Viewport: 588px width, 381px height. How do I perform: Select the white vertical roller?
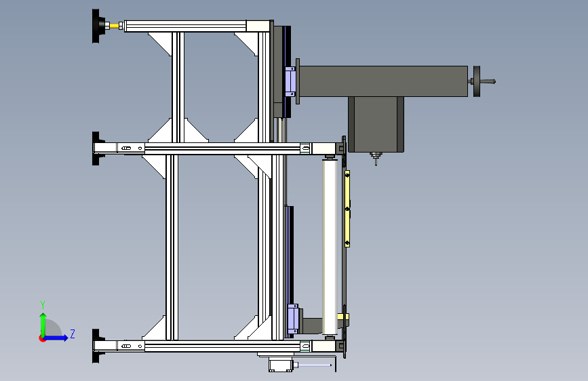330,247
